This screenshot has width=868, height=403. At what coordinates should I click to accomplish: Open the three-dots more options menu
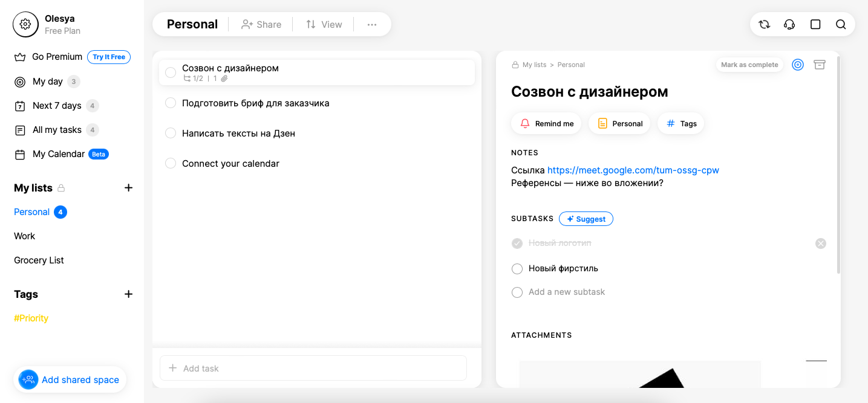pyautogui.click(x=372, y=25)
